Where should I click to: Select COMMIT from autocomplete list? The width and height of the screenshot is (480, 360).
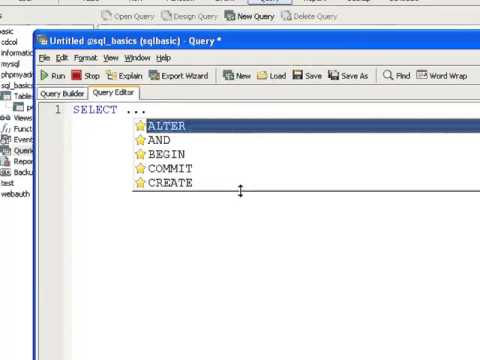[x=307, y=169]
